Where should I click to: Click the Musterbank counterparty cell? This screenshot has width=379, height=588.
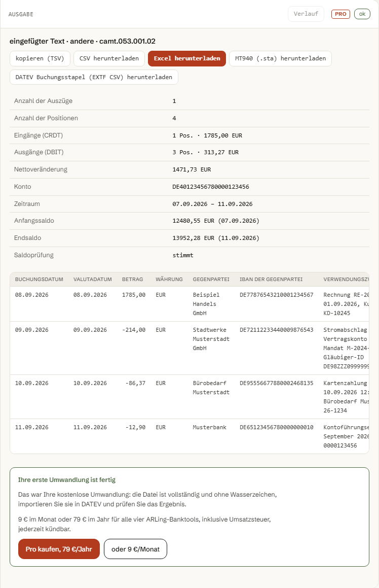209,428
